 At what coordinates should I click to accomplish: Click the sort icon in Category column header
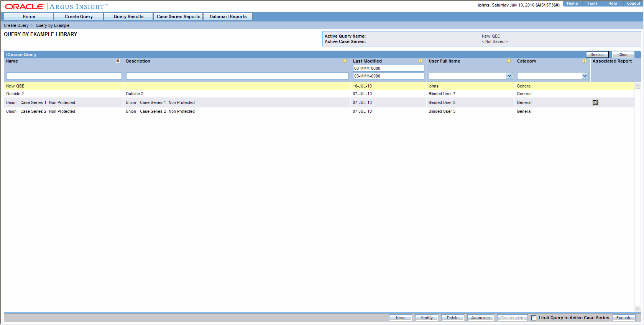[584, 61]
